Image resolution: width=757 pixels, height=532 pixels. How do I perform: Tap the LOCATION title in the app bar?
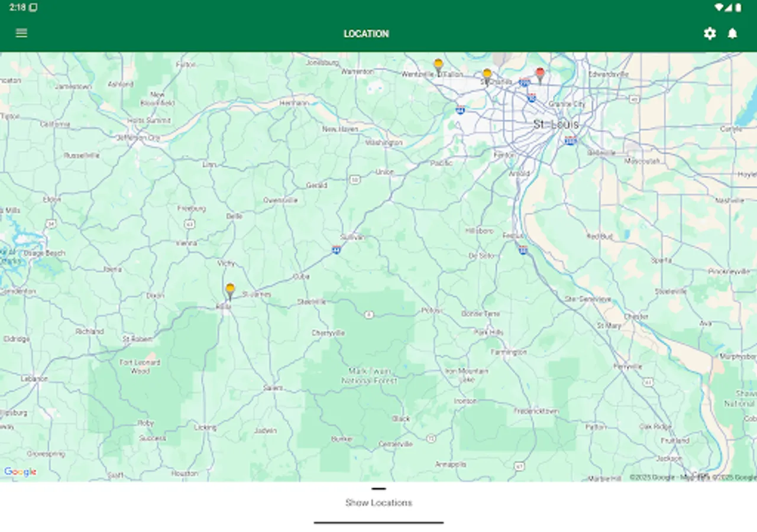point(367,33)
